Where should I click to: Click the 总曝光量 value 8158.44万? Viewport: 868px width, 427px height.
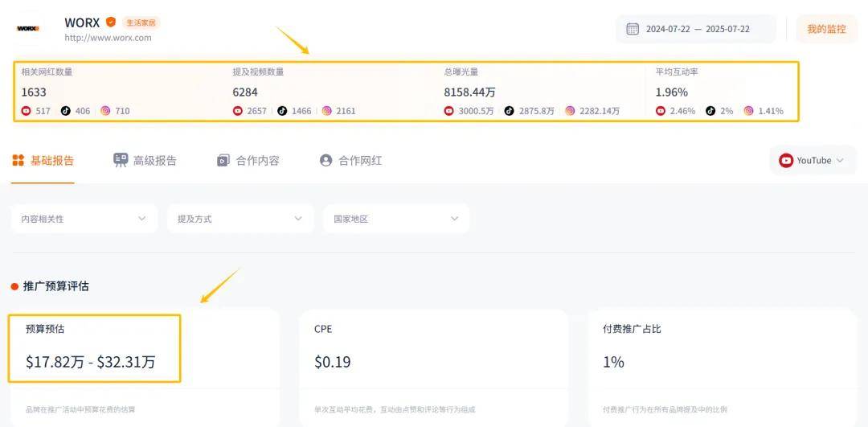pyautogui.click(x=469, y=92)
